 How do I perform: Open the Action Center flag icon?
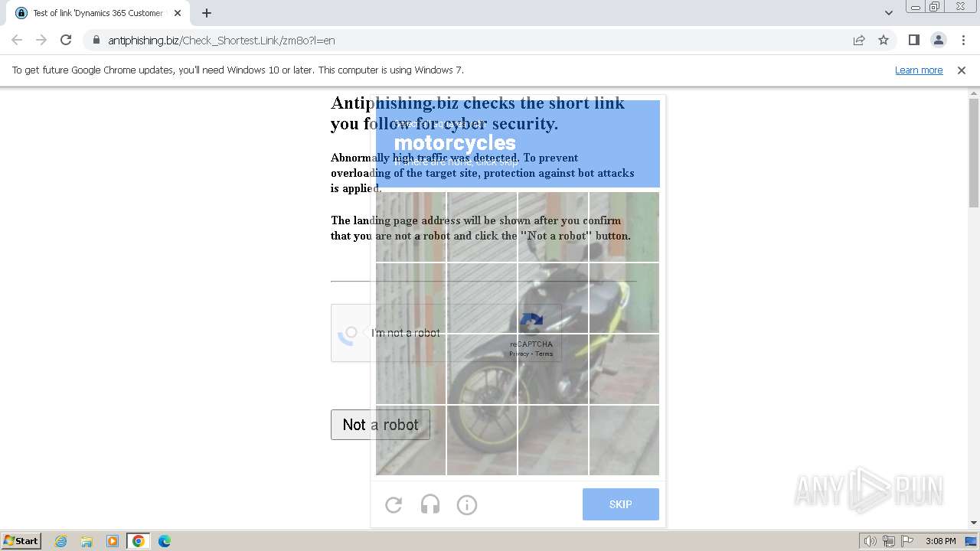(907, 541)
